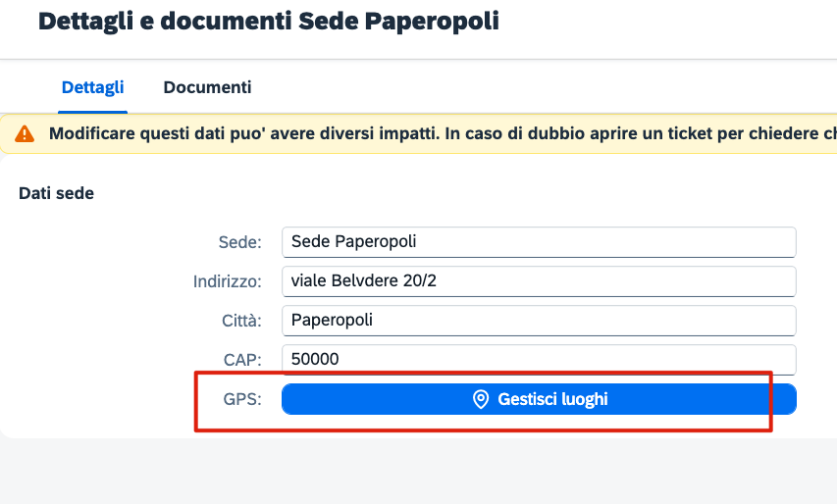Click the GPS: label
This screenshot has width=837, height=504.
(x=242, y=399)
